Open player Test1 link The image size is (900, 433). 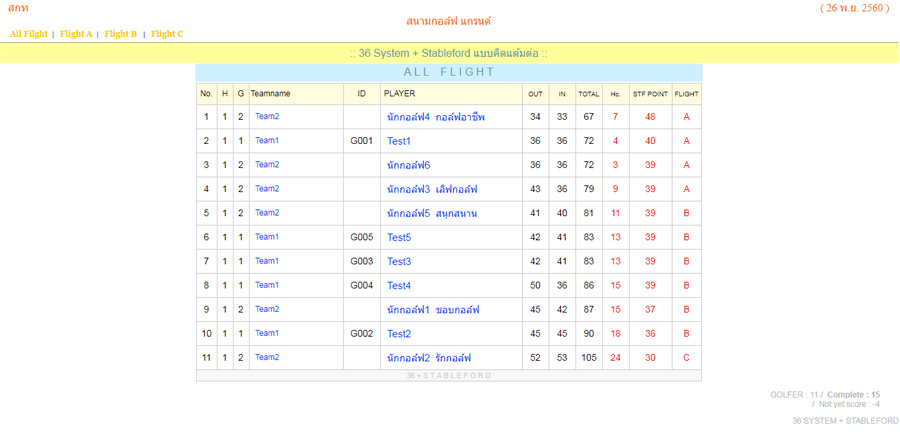point(399,141)
